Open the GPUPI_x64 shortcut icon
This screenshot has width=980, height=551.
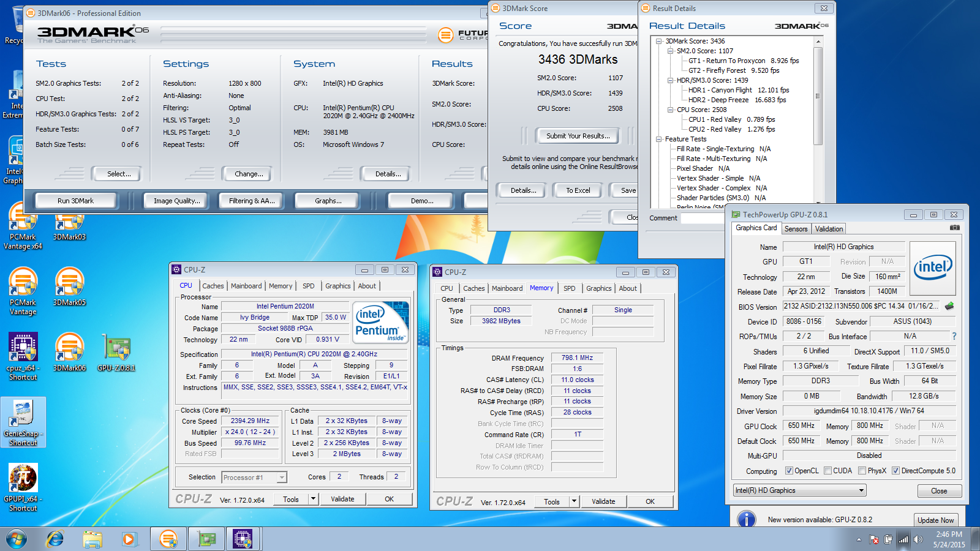[x=23, y=487]
